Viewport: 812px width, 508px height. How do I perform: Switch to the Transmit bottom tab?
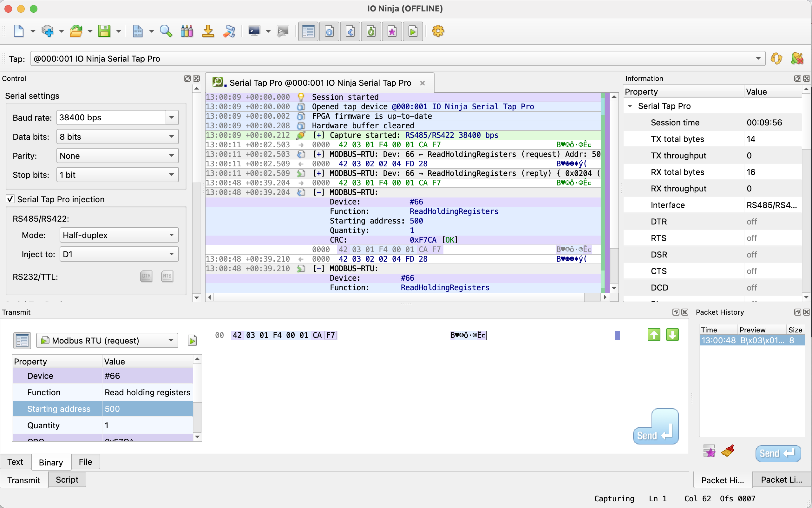coord(24,480)
